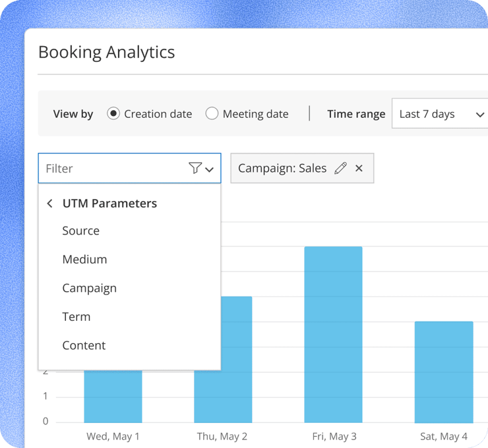Click the Wed, May 1 axis label
Viewport: 488px width, 448px height.
pos(113,437)
